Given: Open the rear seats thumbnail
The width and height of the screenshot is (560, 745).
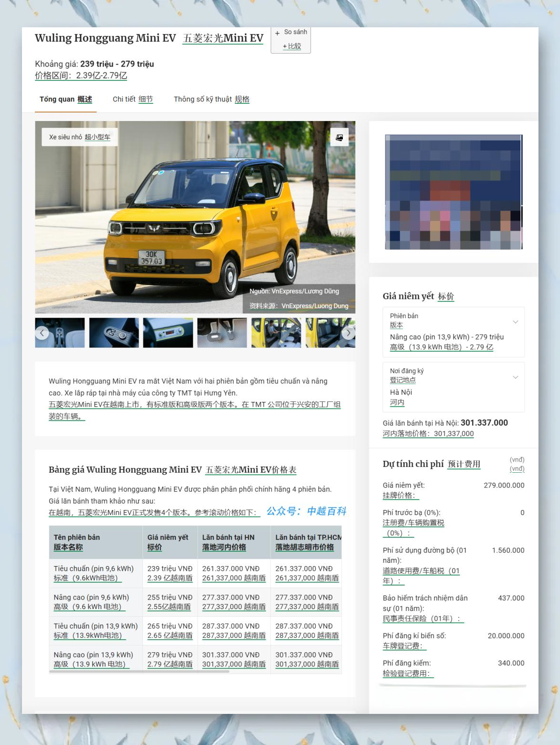Looking at the screenshot, I should pos(330,333).
